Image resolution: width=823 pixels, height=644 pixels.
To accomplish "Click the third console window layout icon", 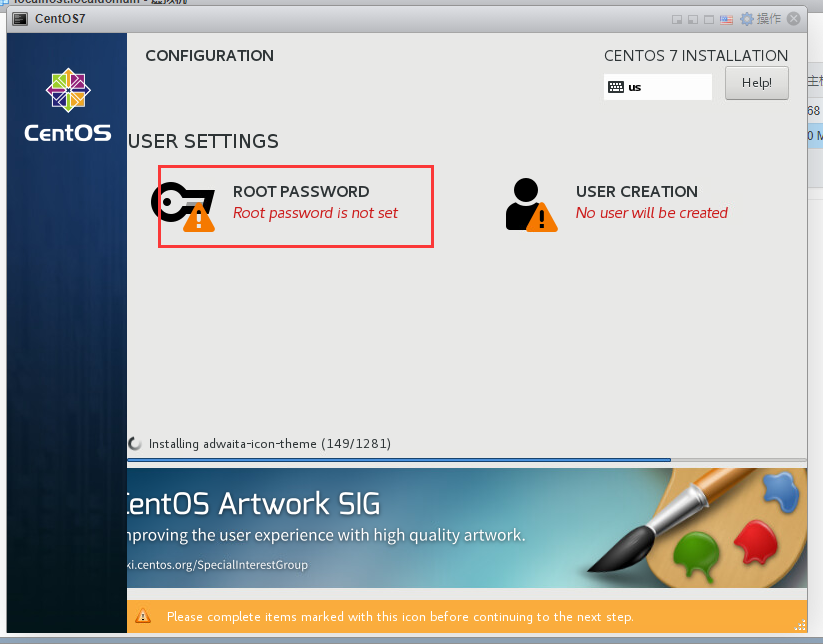I will point(709,20).
